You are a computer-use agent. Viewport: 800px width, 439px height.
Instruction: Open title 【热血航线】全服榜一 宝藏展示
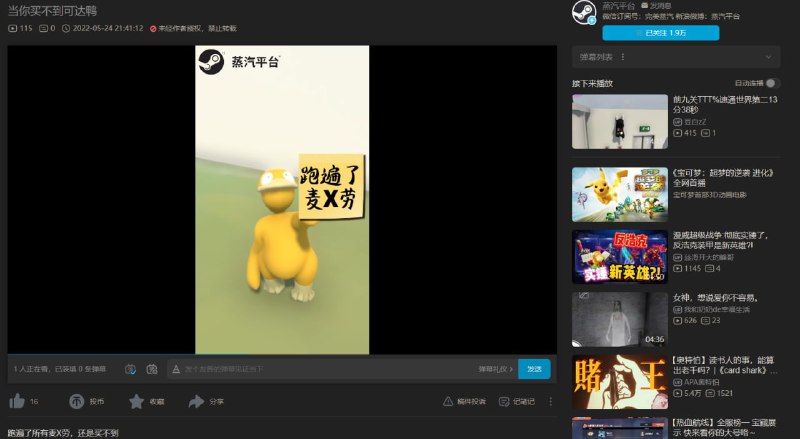(x=724, y=428)
